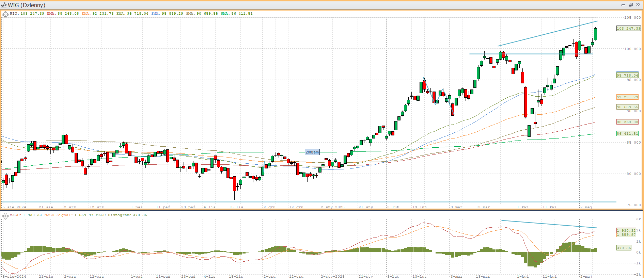The image size is (644, 278).
Task: Select the WIG price label in the legend
Action: [27, 14]
